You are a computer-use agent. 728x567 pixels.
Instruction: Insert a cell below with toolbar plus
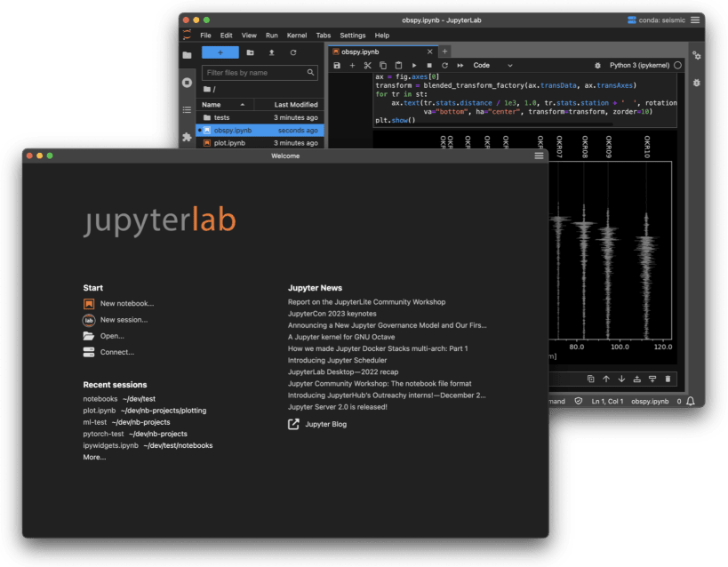[352, 66]
